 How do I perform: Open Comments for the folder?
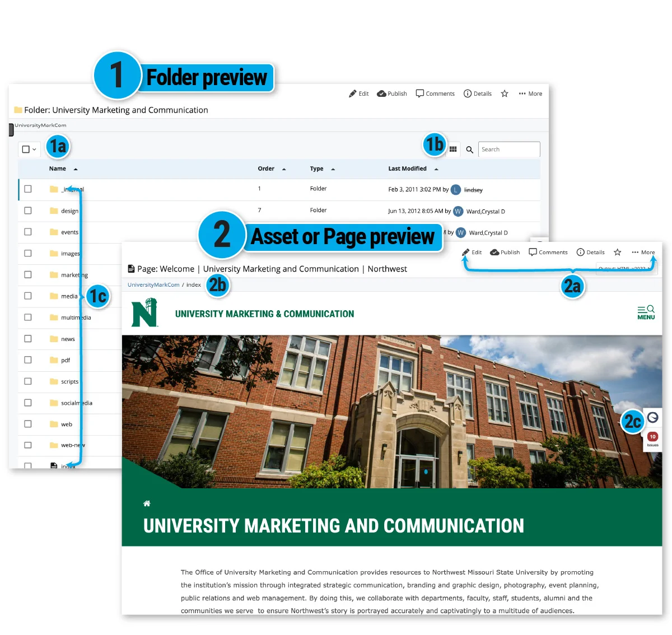click(435, 94)
